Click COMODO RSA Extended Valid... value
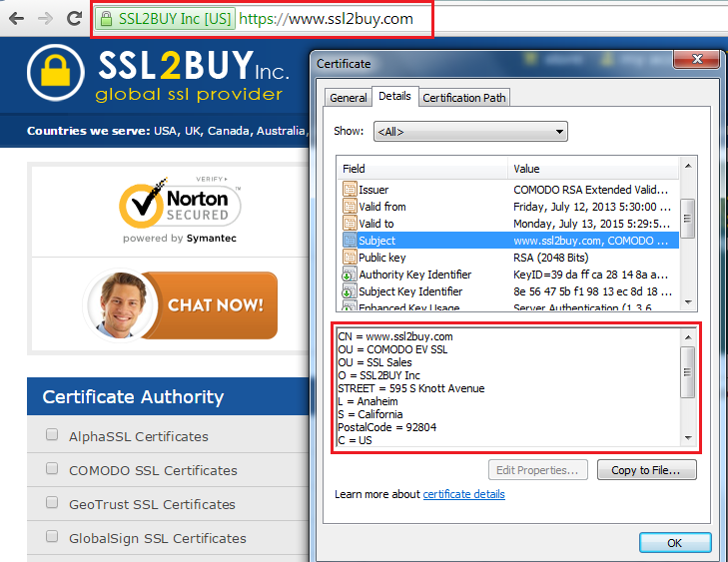728x562 pixels. (590, 190)
